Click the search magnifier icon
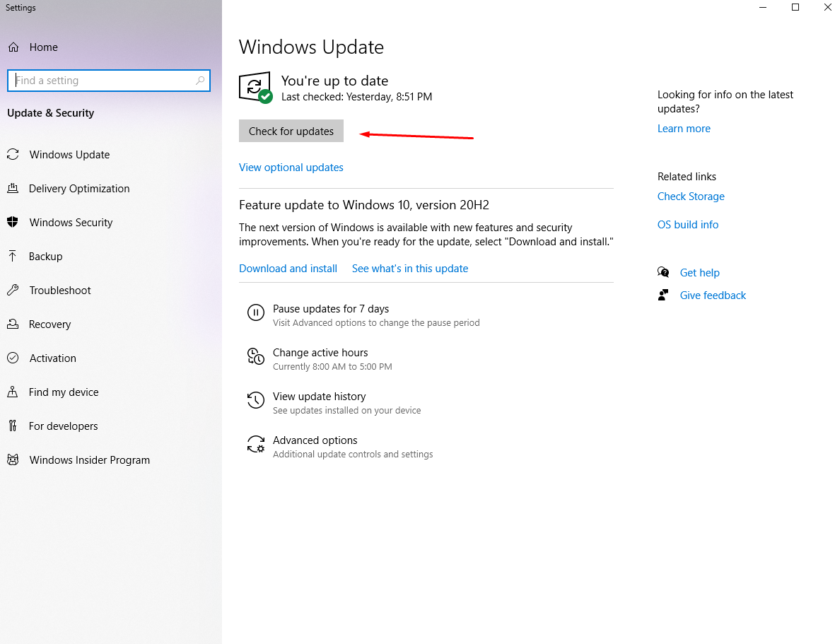The height and width of the screenshot is (644, 835). [200, 81]
